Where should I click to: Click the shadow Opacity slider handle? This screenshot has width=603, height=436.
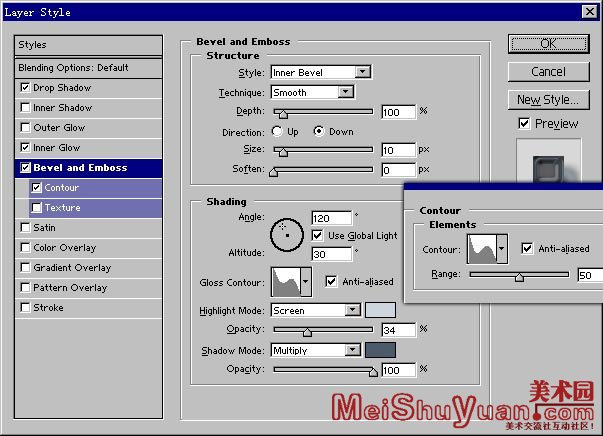point(373,372)
